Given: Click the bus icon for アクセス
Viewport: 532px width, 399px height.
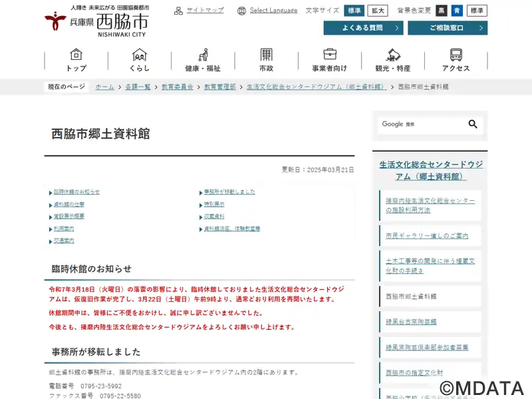Looking at the screenshot, I should pyautogui.click(x=456, y=55).
